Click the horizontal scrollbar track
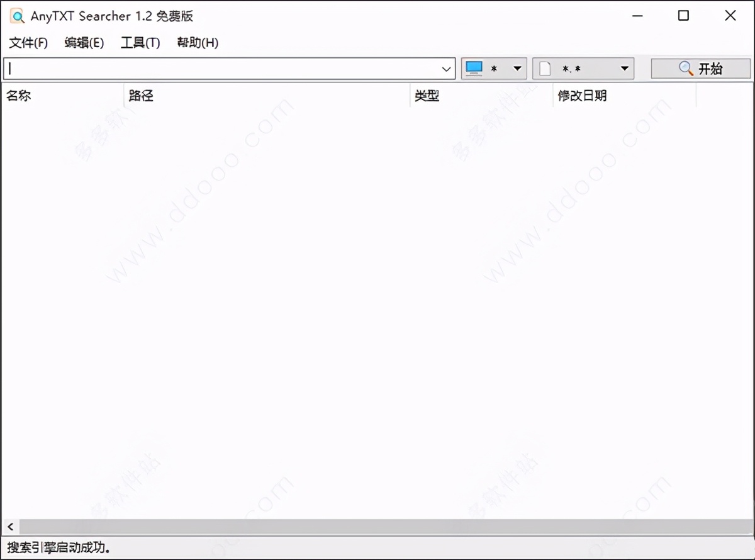 [x=385, y=526]
